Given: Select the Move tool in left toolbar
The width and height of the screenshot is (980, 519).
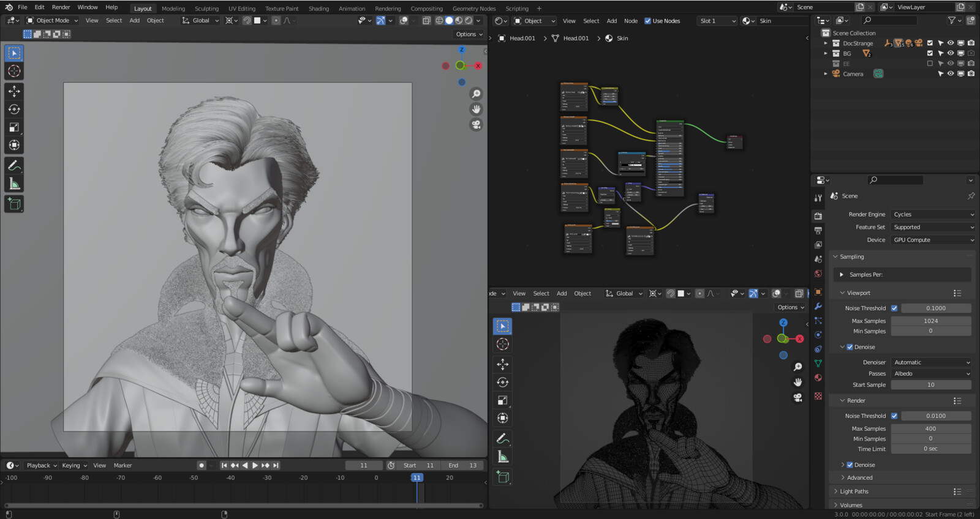Looking at the screenshot, I should click(x=14, y=91).
